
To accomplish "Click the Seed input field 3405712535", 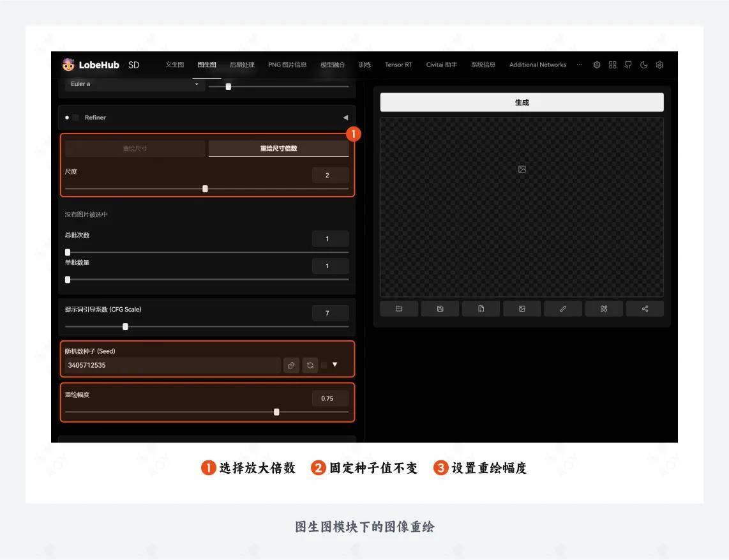I will pyautogui.click(x=172, y=365).
